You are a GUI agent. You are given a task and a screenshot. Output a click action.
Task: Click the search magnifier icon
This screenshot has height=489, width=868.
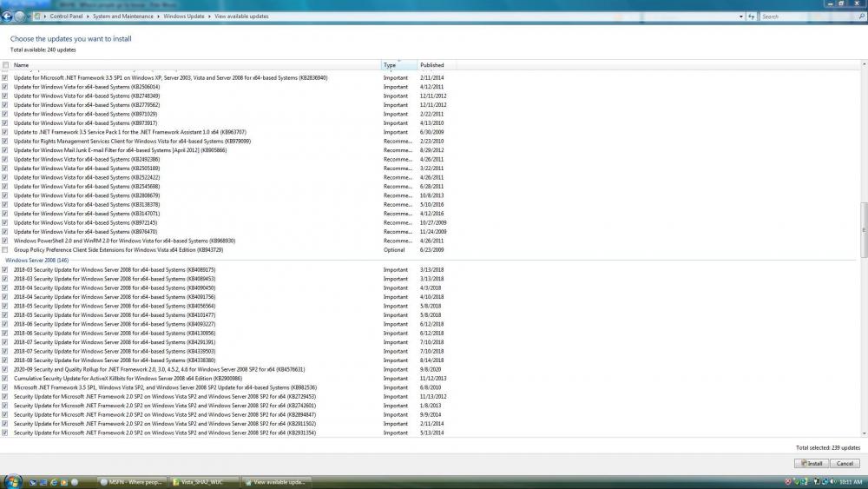860,17
